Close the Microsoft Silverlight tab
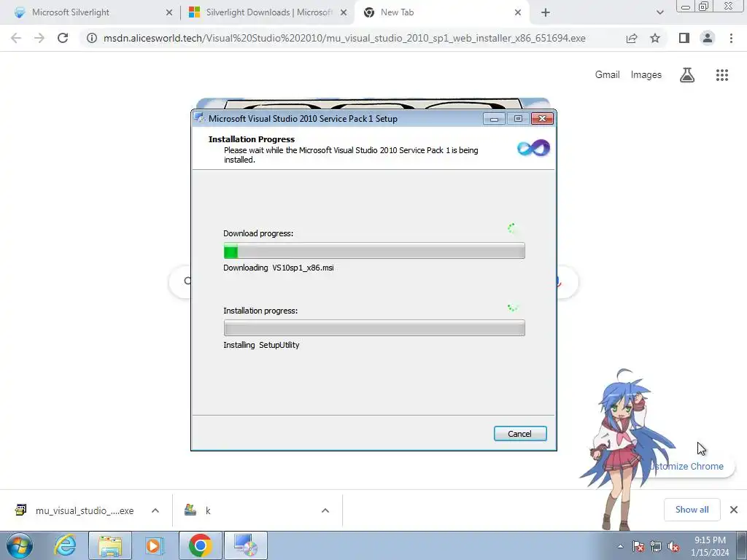This screenshot has height=560, width=747. click(x=169, y=12)
